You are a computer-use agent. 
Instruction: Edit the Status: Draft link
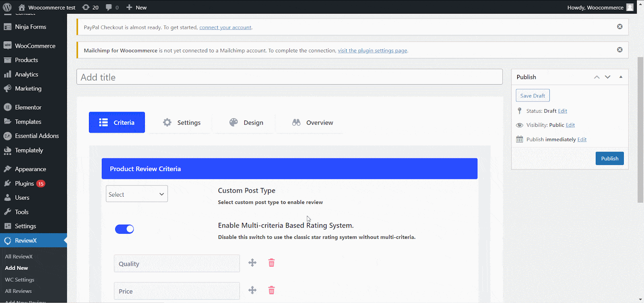pos(562,111)
